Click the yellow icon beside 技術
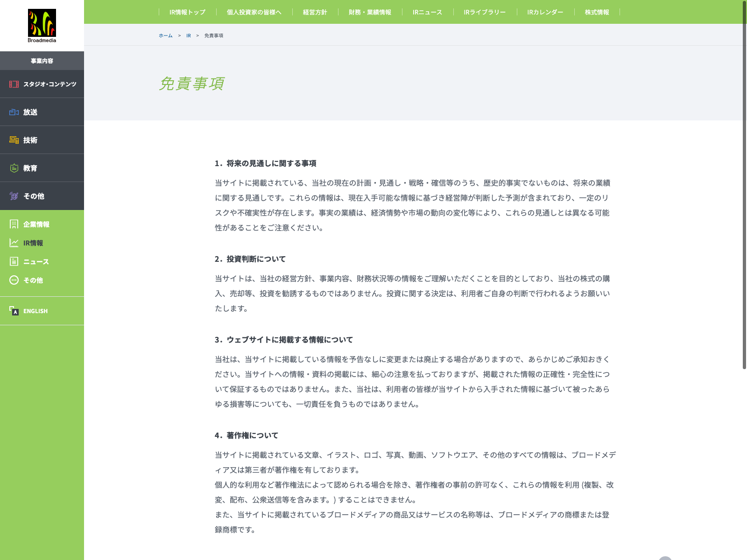 click(x=14, y=140)
